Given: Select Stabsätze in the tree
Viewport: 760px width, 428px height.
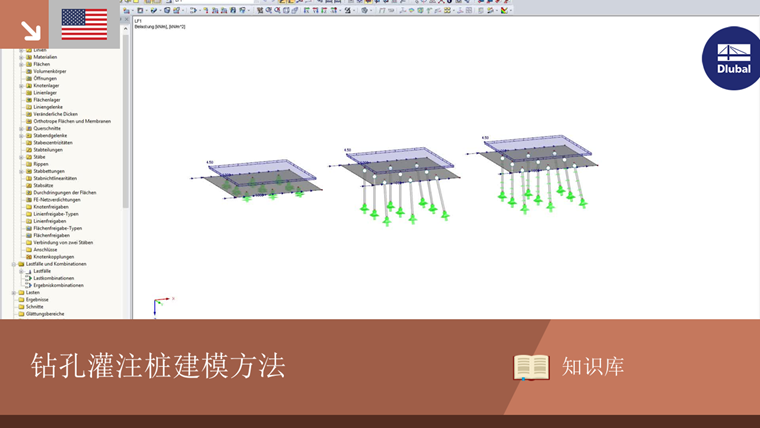Looking at the screenshot, I should (43, 185).
